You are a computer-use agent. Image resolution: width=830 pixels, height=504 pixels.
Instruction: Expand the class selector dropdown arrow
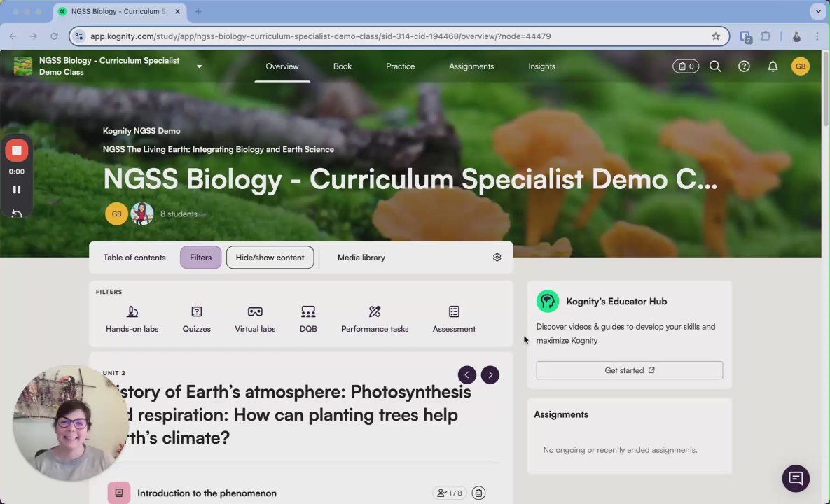click(199, 66)
